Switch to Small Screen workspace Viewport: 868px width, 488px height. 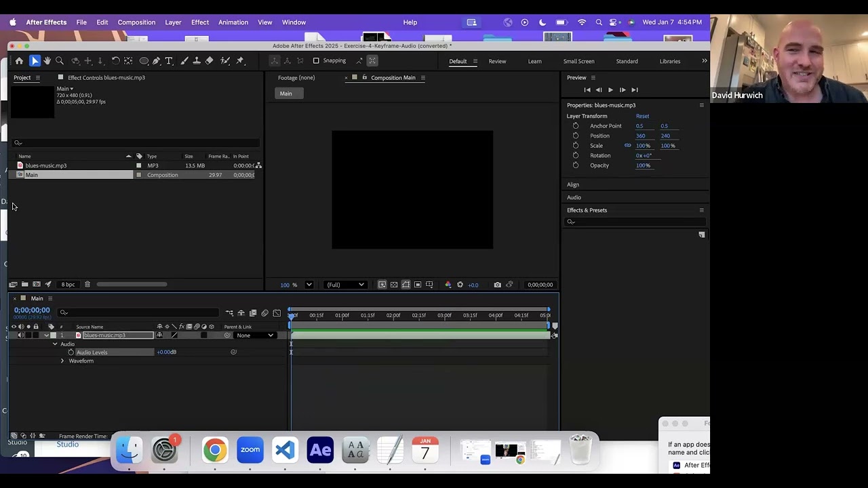(578, 61)
